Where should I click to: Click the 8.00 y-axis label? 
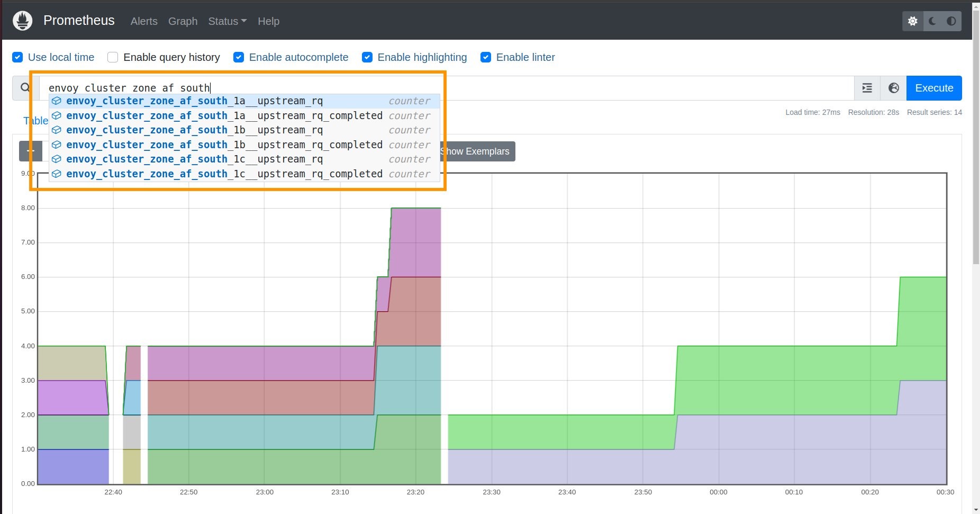(x=28, y=208)
